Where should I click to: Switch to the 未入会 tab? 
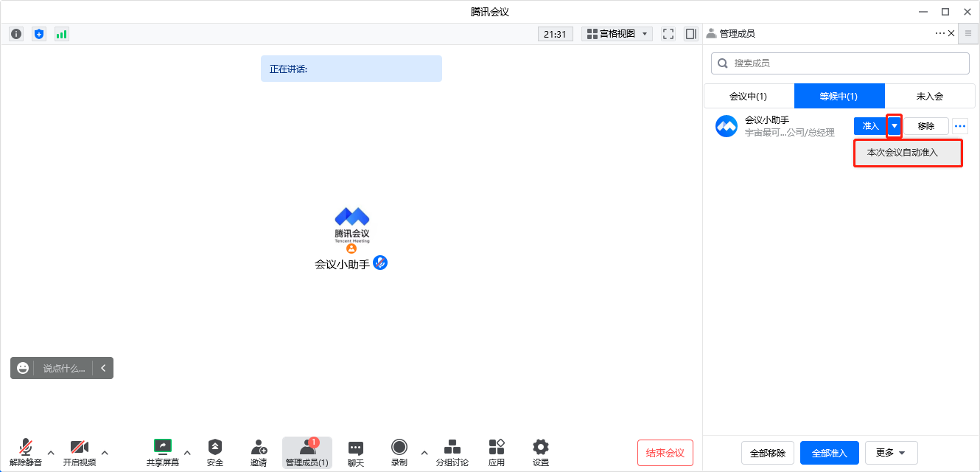point(930,96)
